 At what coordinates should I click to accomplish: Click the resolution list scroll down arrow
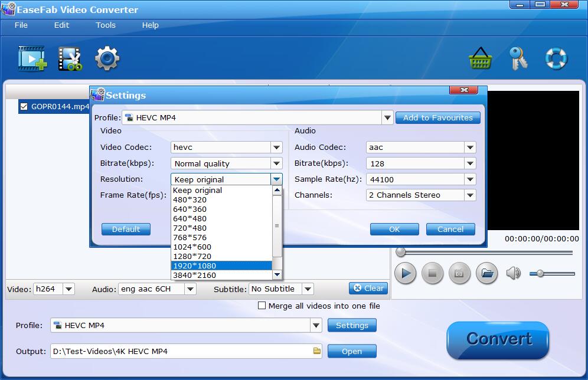pyautogui.click(x=277, y=275)
